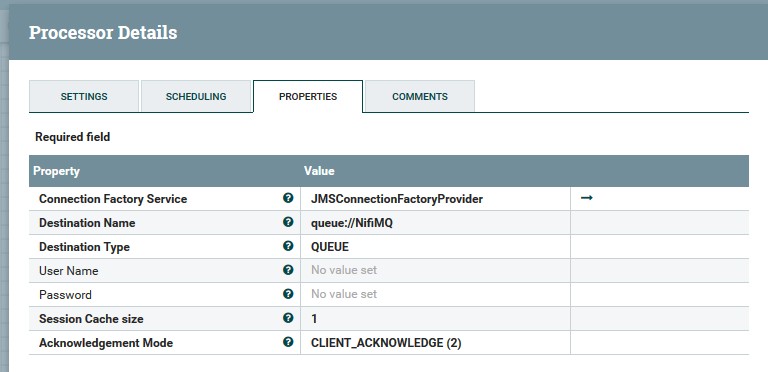Click help icon next to Destination Type
Screen dimensions: 768x372
288,246
